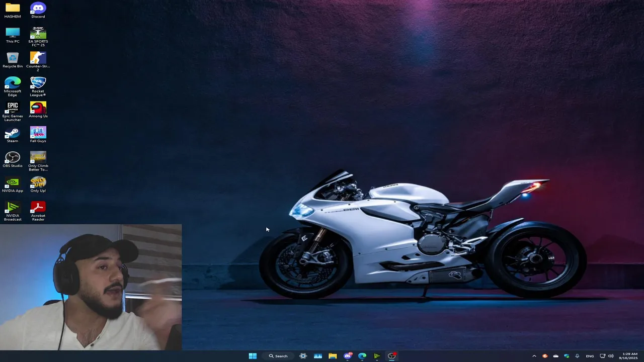Open the volume speaker tray icon
This screenshot has width=644, height=362.
click(611, 356)
